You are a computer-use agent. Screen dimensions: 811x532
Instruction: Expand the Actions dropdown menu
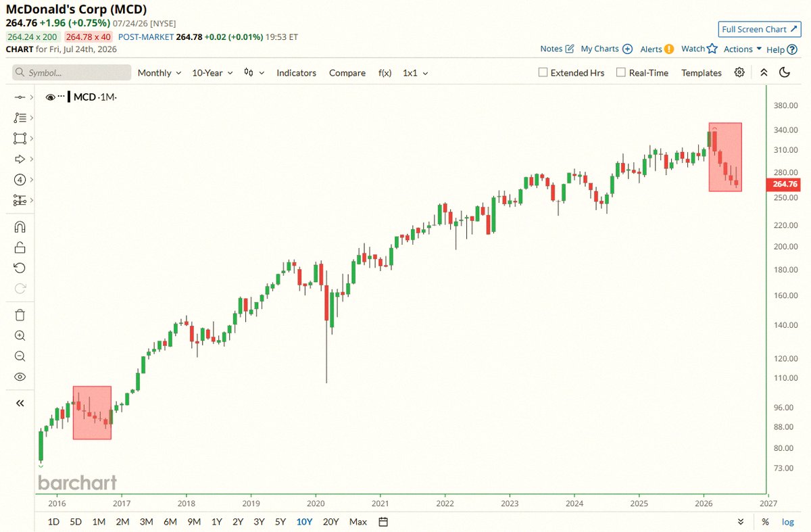(x=743, y=49)
